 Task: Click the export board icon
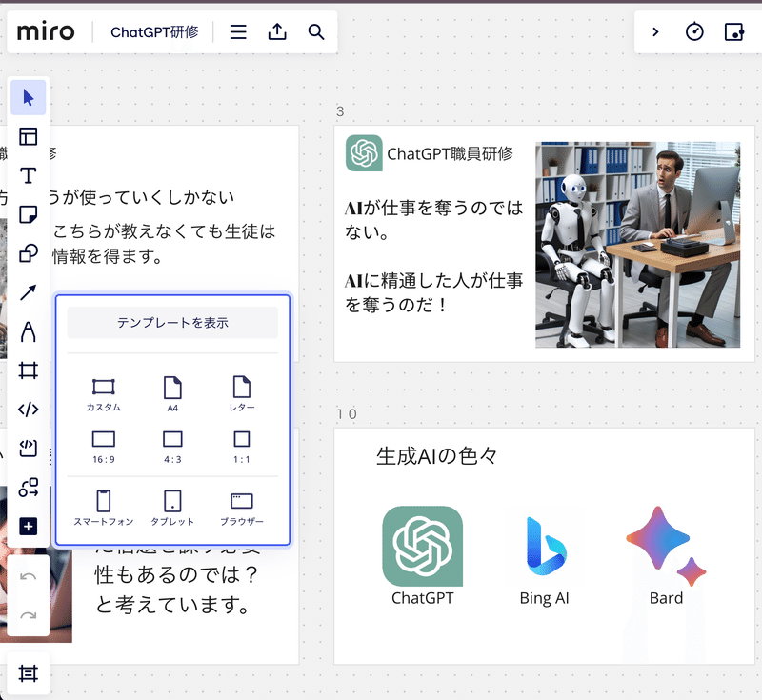(x=277, y=32)
